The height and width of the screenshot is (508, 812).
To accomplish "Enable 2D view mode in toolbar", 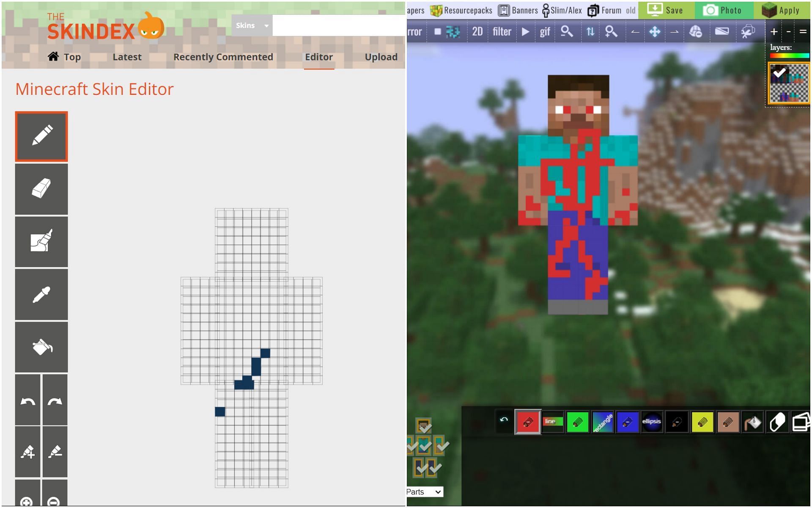I will coord(477,31).
